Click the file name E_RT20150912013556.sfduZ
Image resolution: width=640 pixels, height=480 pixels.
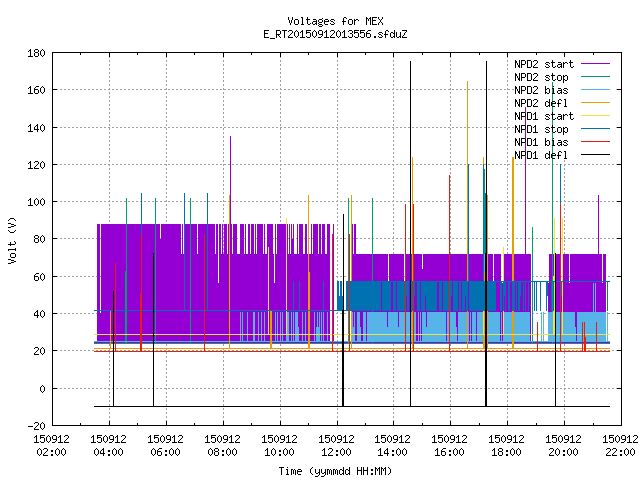click(x=335, y=34)
